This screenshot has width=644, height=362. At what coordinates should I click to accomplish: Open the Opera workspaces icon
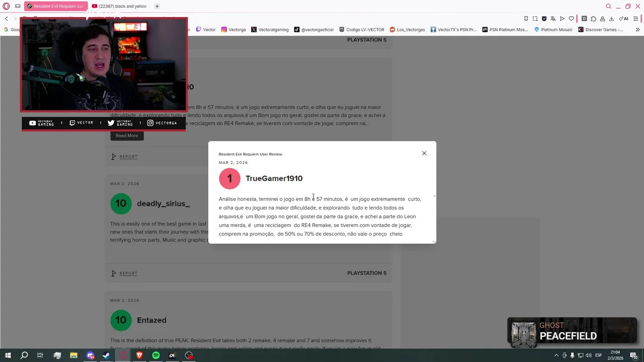point(18,6)
